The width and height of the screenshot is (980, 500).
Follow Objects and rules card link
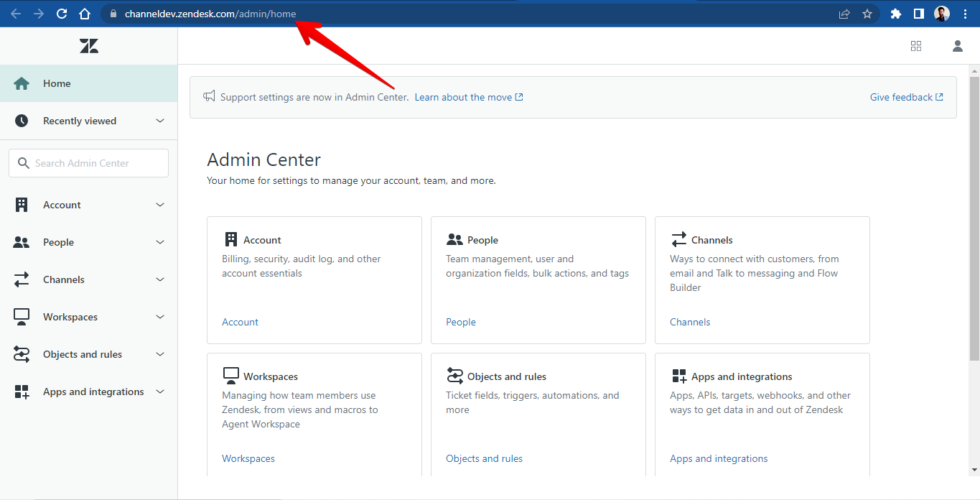pos(484,458)
